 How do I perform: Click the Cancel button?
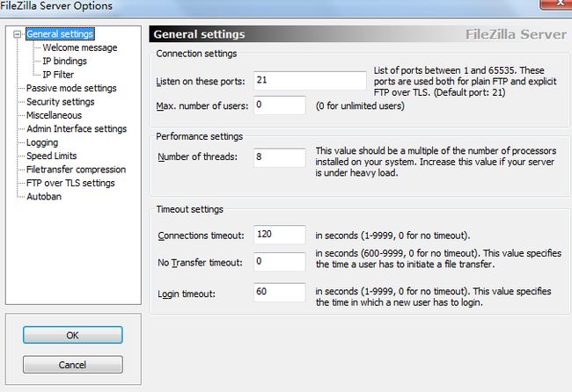click(72, 365)
